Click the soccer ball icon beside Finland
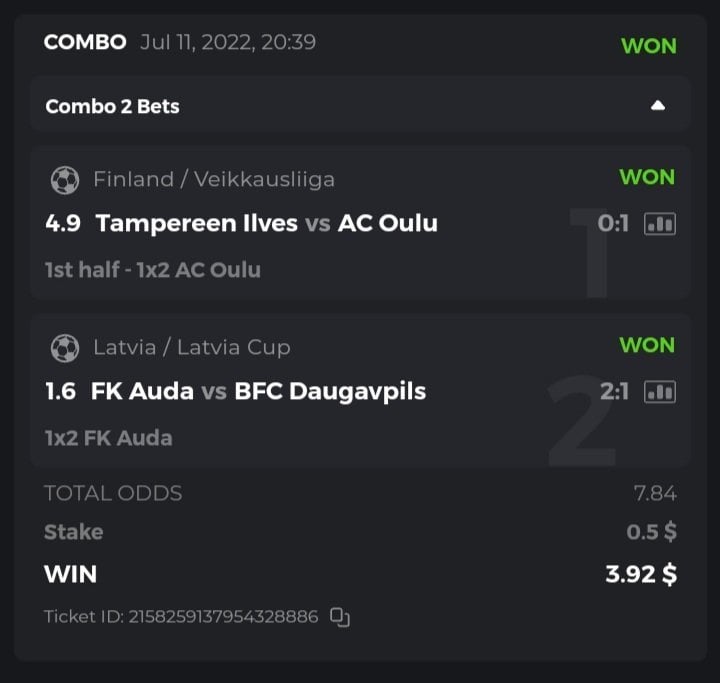 (64, 180)
